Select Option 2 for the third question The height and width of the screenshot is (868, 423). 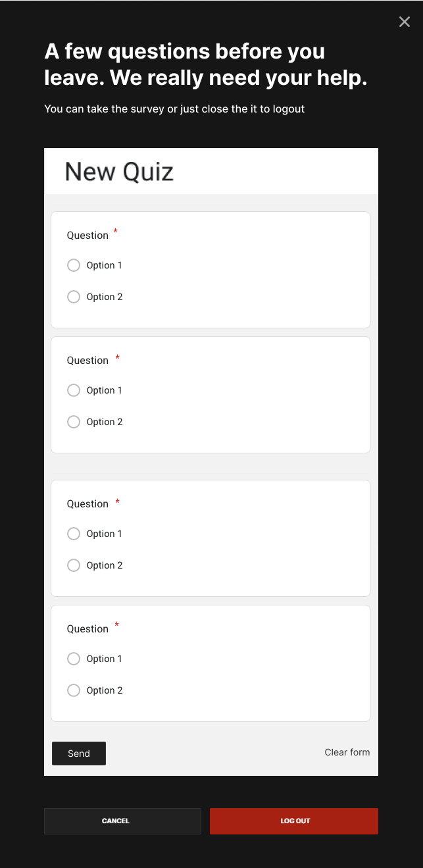coord(74,565)
